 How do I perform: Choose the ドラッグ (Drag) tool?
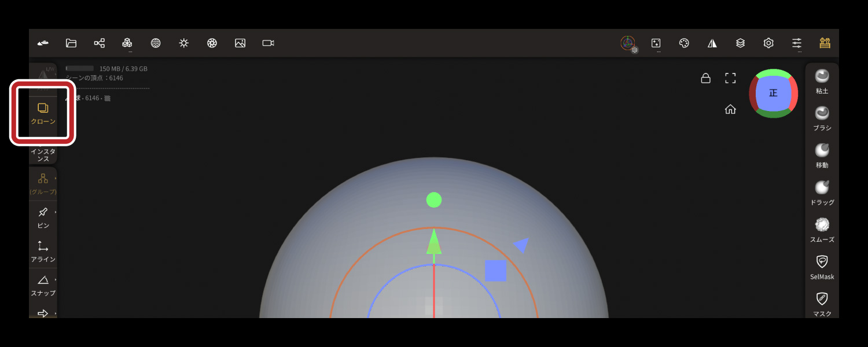(x=822, y=193)
